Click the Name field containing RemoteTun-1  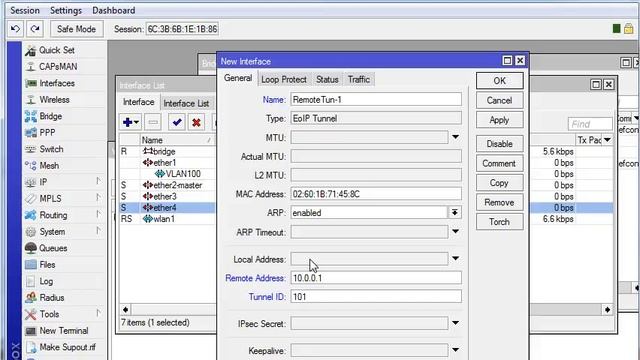click(x=376, y=100)
